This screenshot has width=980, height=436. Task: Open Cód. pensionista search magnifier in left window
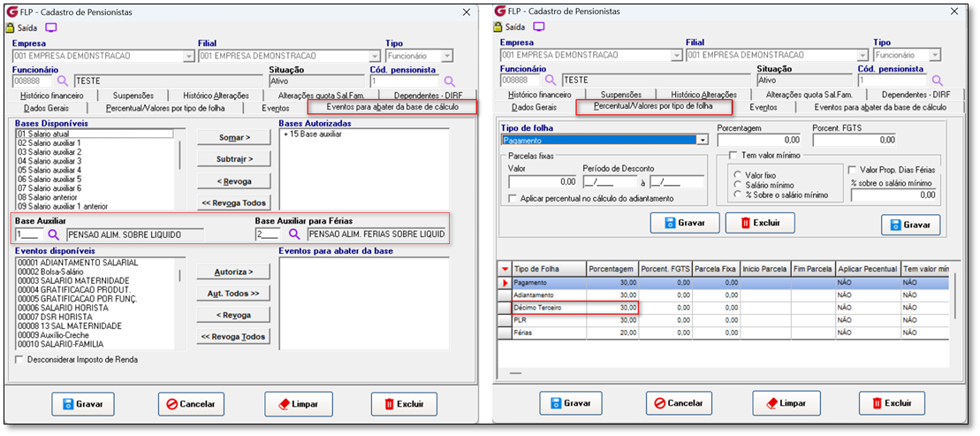(449, 80)
